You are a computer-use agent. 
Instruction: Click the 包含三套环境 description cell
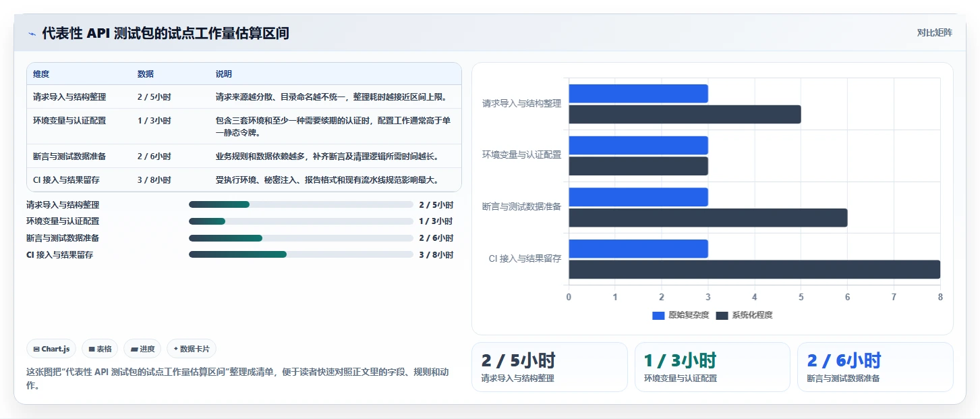click(333, 126)
